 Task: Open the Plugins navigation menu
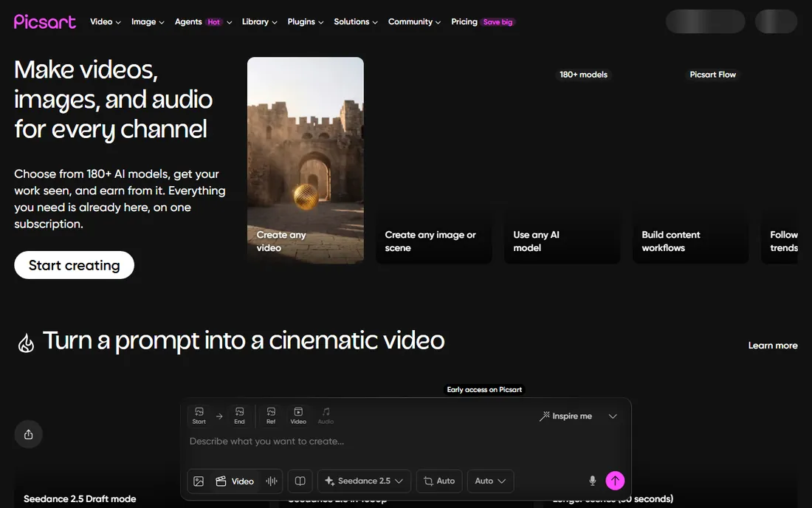click(306, 21)
